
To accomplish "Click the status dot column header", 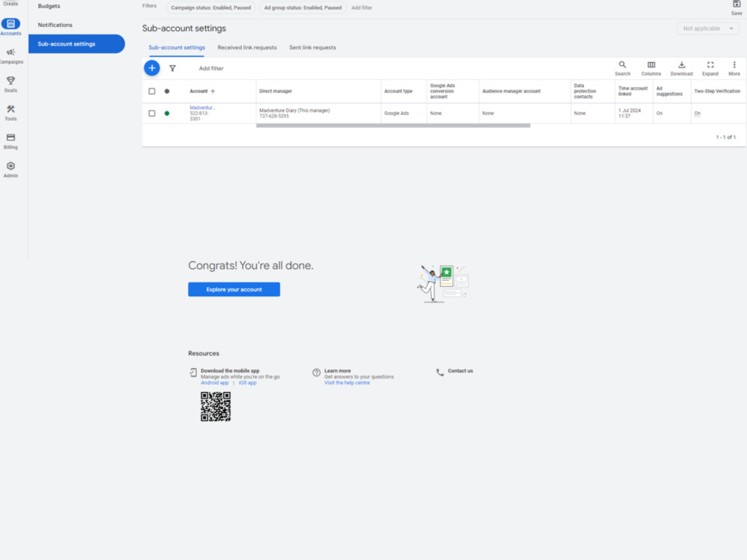I will point(167,91).
